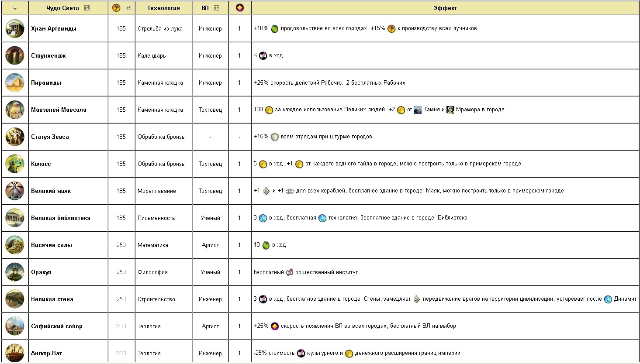Click the production hammer icon in header
Screen dimensions: 640x364
pyautogui.click(x=116, y=8)
